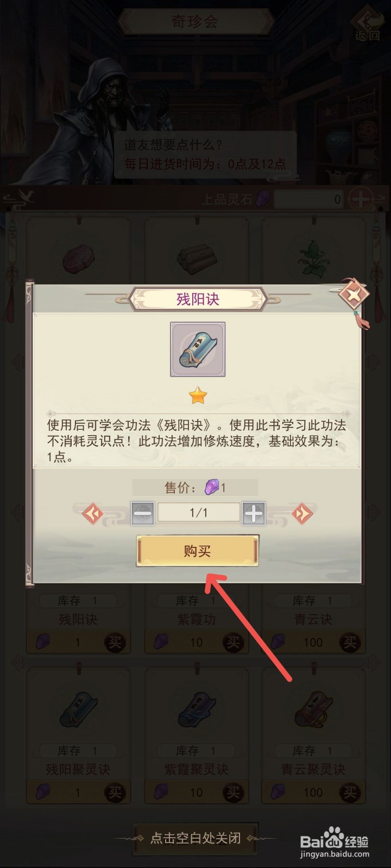
Task: Tap 点击空白处关闭 to close popup
Action: (x=195, y=838)
